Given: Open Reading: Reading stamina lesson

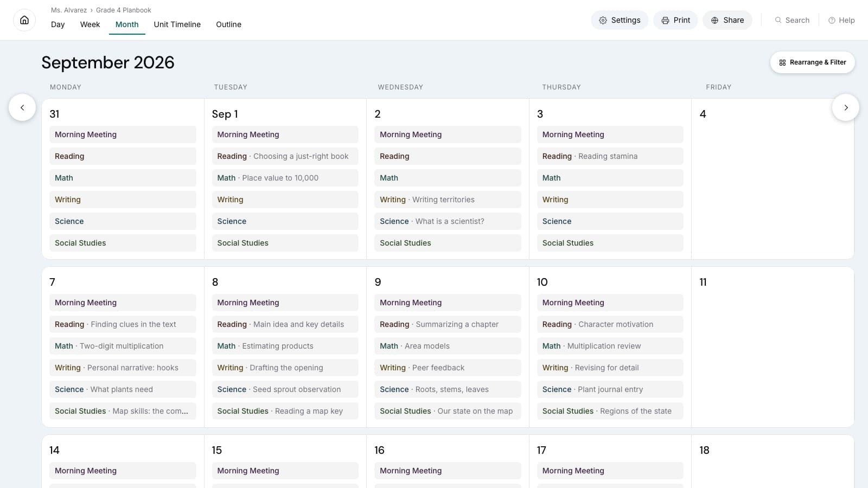Looking at the screenshot, I should [610, 156].
